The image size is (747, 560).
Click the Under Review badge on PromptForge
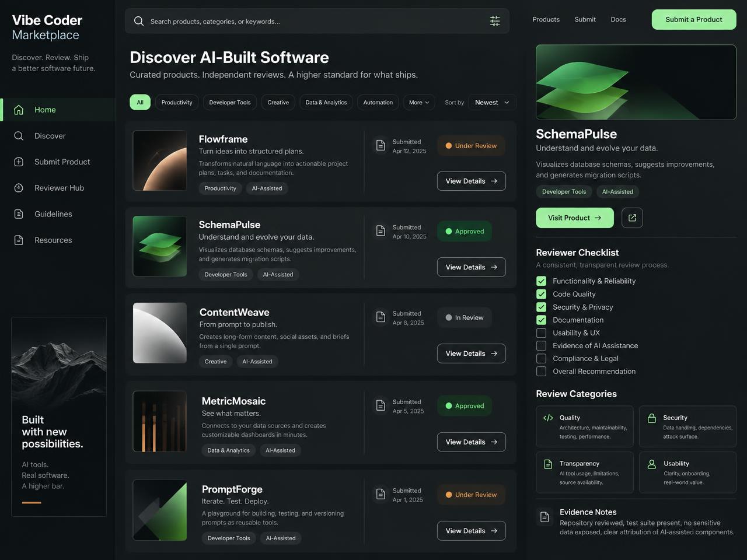point(471,495)
